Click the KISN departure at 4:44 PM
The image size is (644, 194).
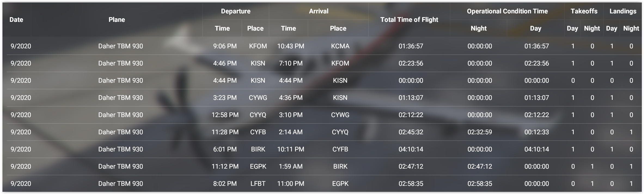click(x=258, y=80)
